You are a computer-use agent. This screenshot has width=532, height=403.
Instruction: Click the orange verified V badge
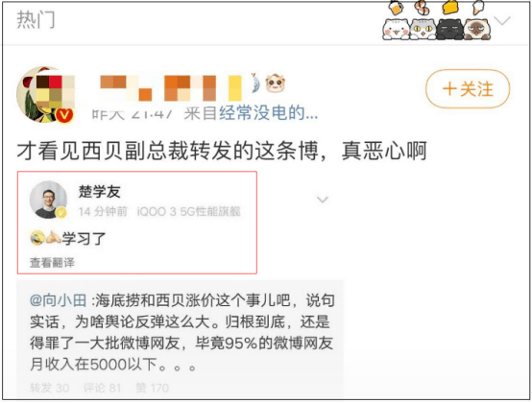click(64, 115)
